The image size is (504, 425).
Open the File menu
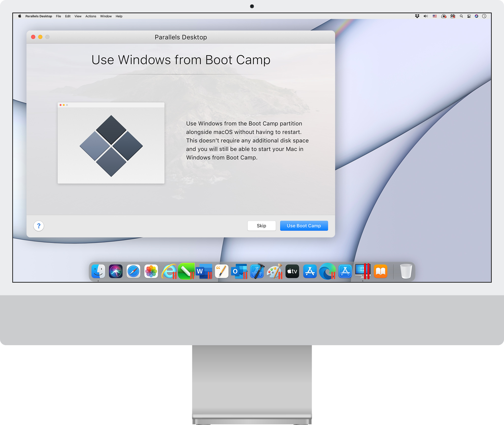point(58,16)
